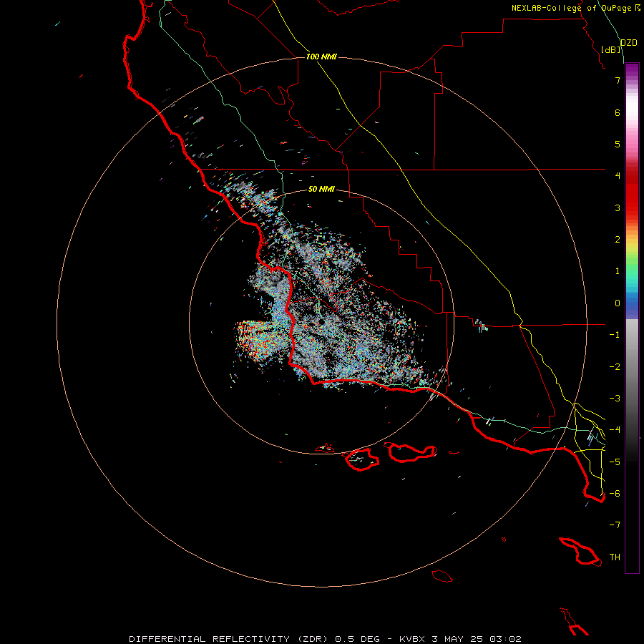
Task: Click the scale value 0 on the color bar
Action: coord(618,303)
